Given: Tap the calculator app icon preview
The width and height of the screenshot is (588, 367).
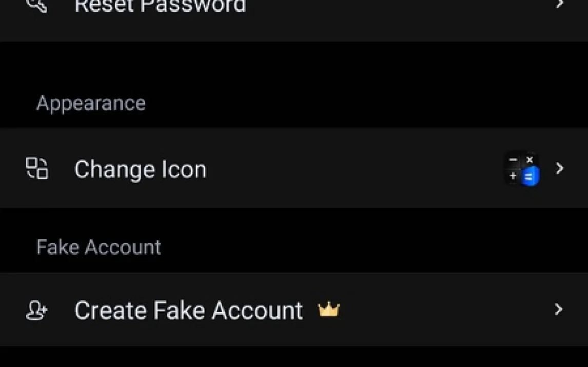Looking at the screenshot, I should (x=521, y=169).
